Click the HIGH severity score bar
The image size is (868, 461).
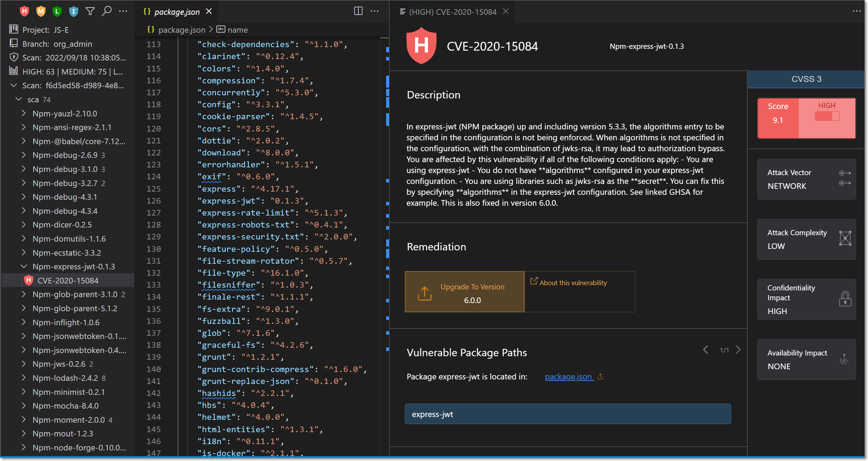[827, 116]
